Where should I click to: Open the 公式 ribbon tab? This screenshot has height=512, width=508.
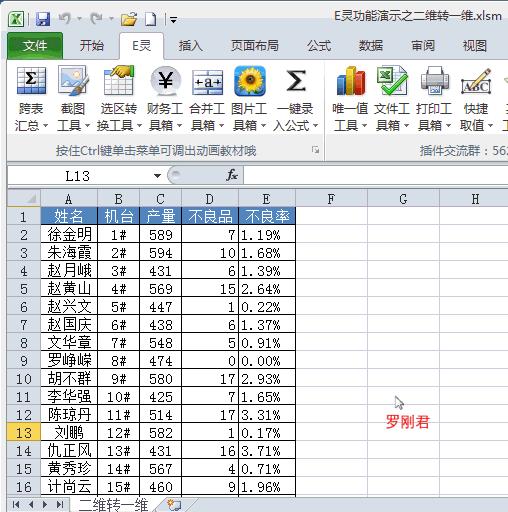click(319, 46)
